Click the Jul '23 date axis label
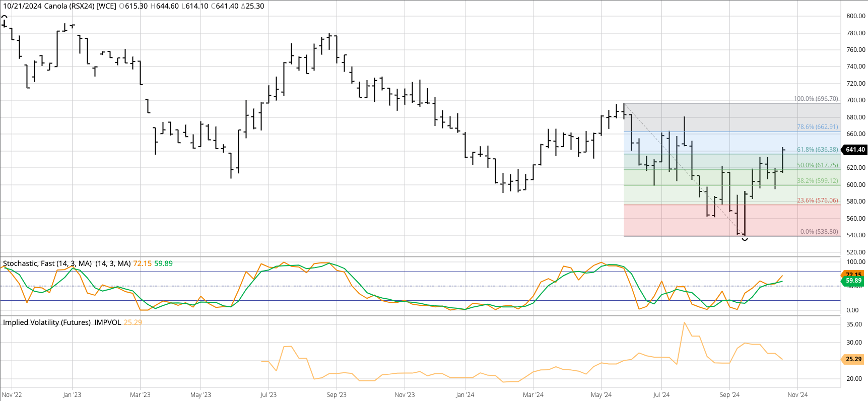868x401 pixels. click(x=269, y=395)
